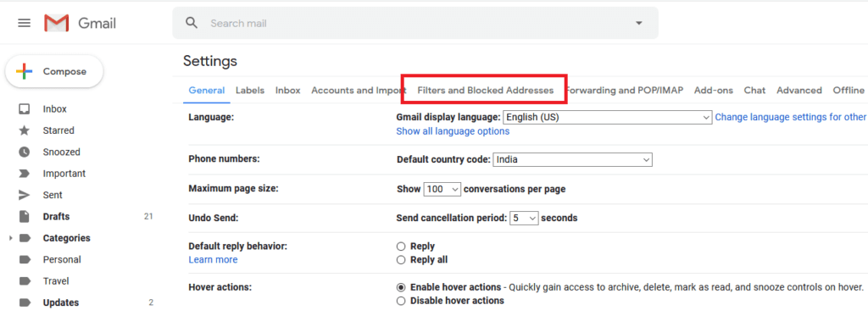This screenshot has width=868, height=316.
Task: Switch to the Offline tab
Action: [849, 90]
